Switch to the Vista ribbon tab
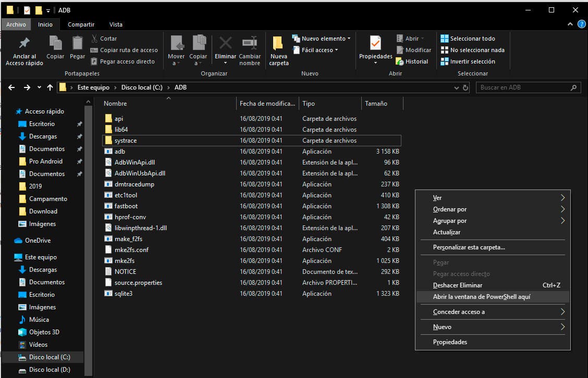The height and width of the screenshot is (378, 588). coord(116,24)
